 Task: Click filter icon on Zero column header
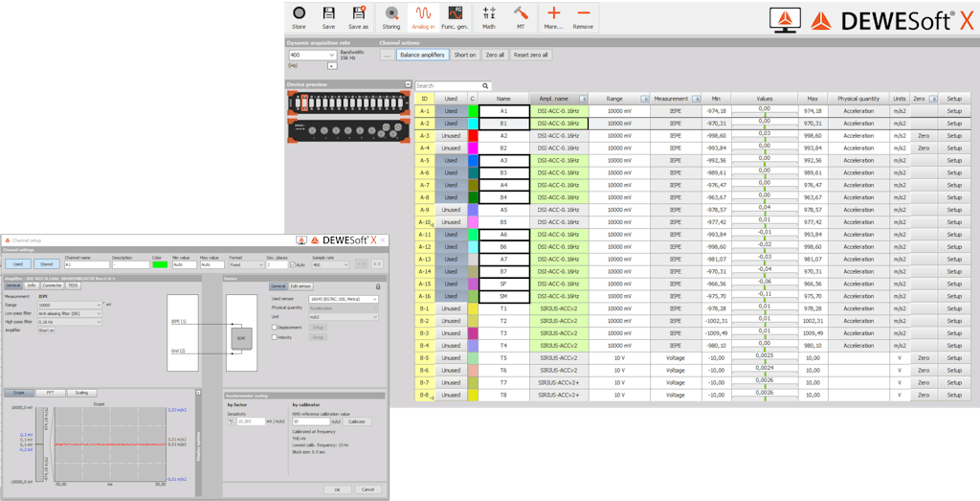point(932,99)
